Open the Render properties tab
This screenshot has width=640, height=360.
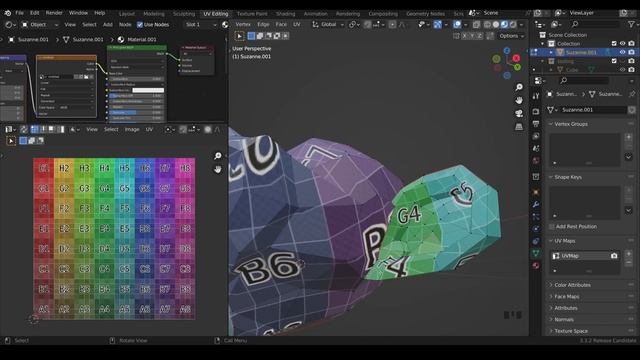click(536, 111)
